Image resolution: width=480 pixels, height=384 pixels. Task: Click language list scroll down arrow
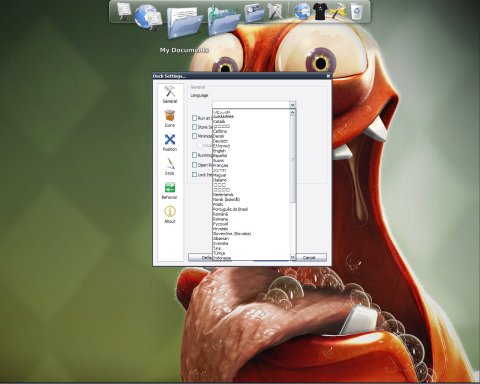(x=293, y=257)
